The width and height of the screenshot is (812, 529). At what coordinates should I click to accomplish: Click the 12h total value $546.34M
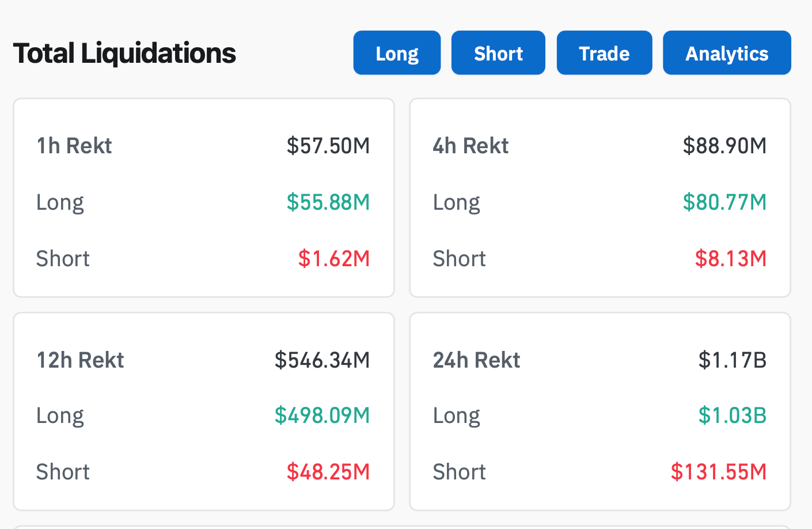(x=322, y=360)
